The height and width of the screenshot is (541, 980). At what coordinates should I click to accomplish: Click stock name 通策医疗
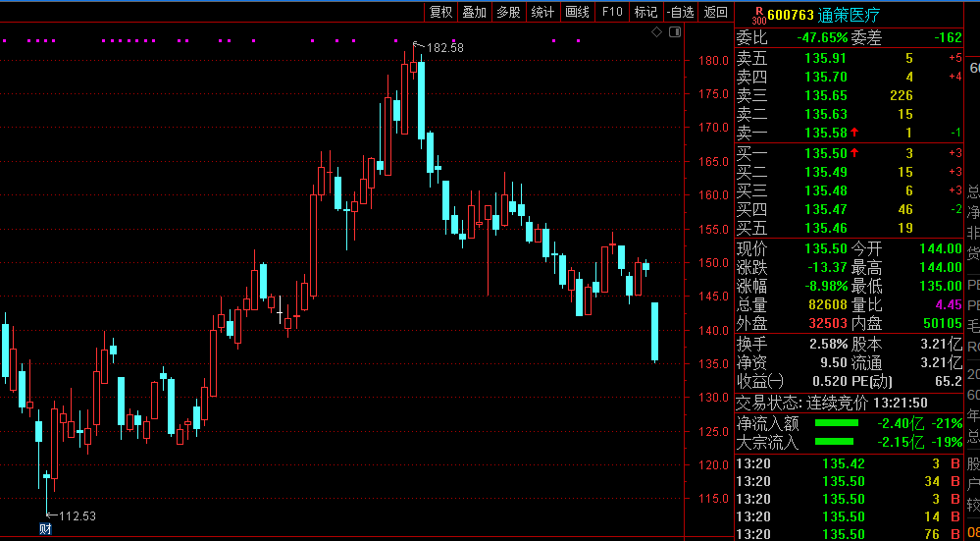pyautogui.click(x=850, y=15)
